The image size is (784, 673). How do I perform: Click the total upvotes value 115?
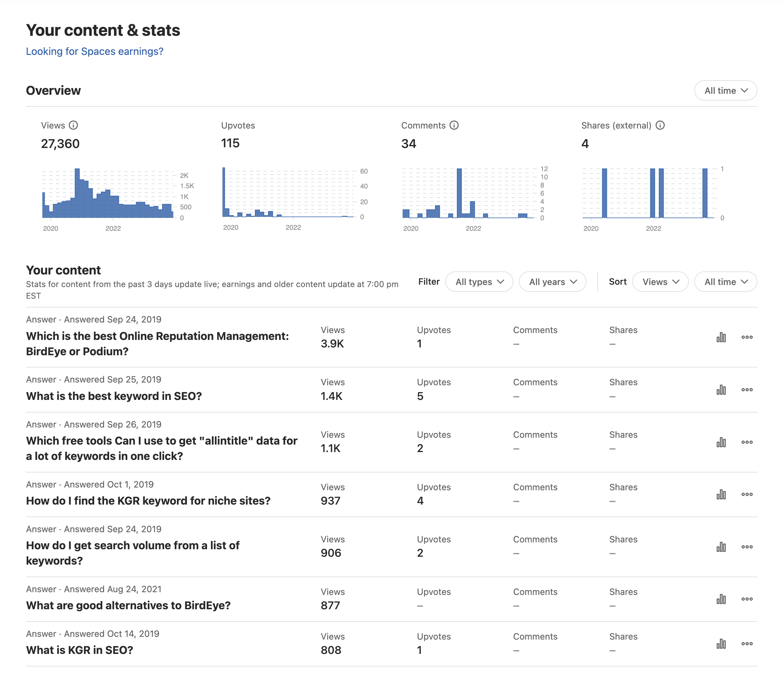pyautogui.click(x=230, y=143)
